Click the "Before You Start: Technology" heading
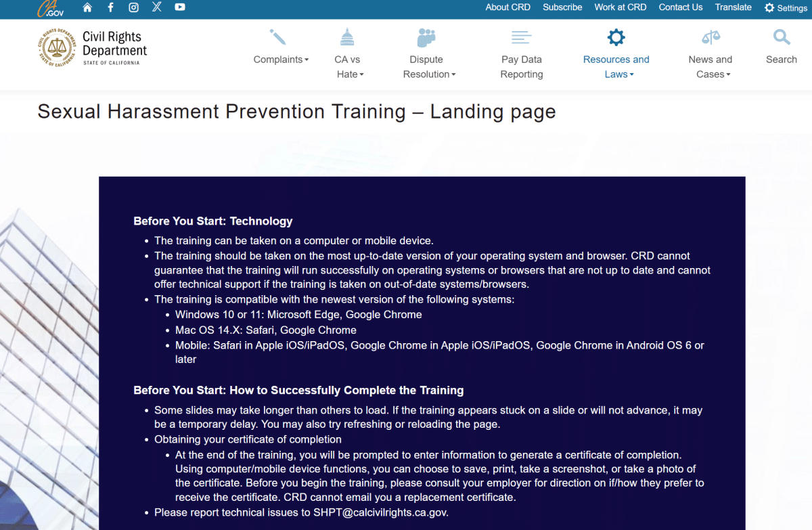The width and height of the screenshot is (812, 530). click(213, 221)
